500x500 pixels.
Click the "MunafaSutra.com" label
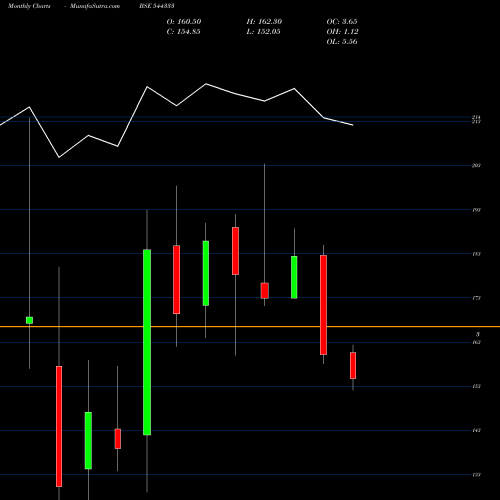pyautogui.click(x=95, y=6)
